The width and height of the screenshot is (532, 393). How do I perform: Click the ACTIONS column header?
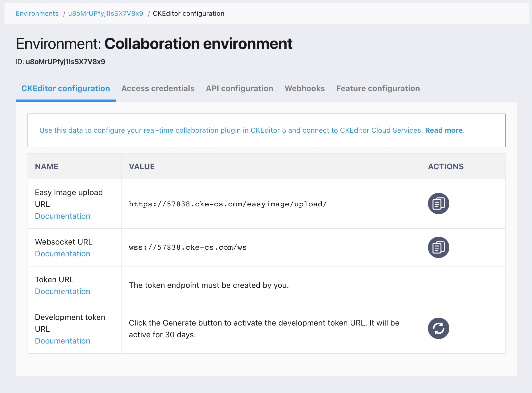click(x=446, y=166)
